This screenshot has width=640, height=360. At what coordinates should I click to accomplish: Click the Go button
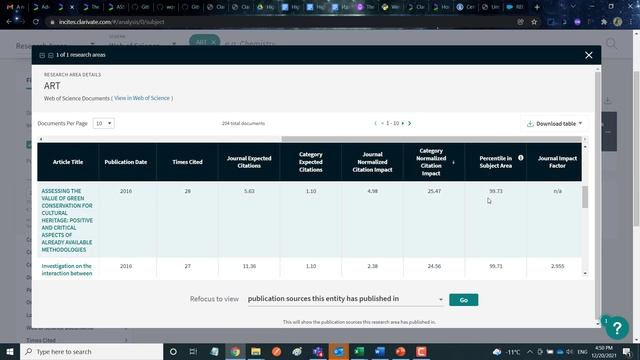click(464, 300)
